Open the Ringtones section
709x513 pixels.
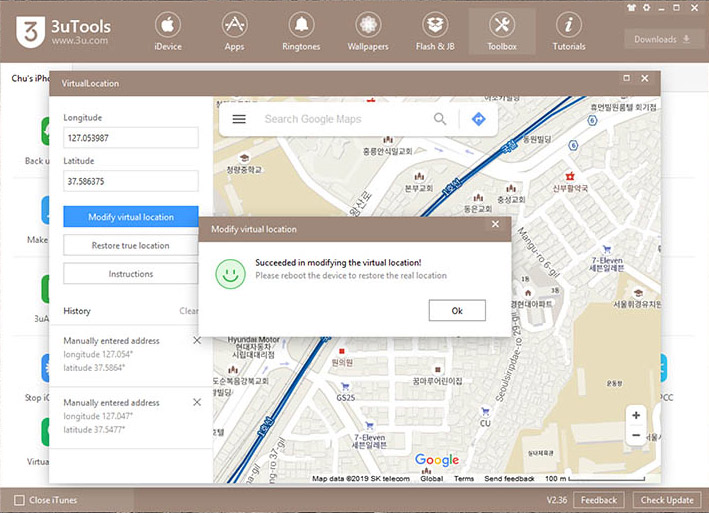(301, 32)
